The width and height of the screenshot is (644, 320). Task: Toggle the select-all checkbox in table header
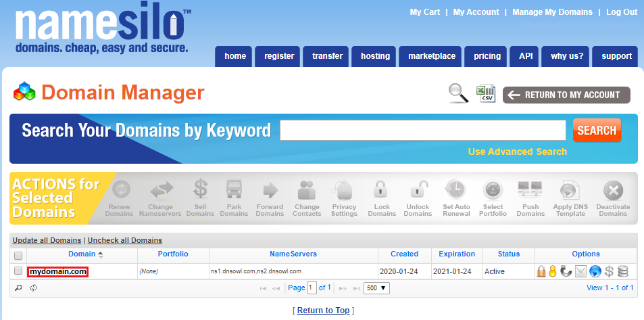[18, 256]
